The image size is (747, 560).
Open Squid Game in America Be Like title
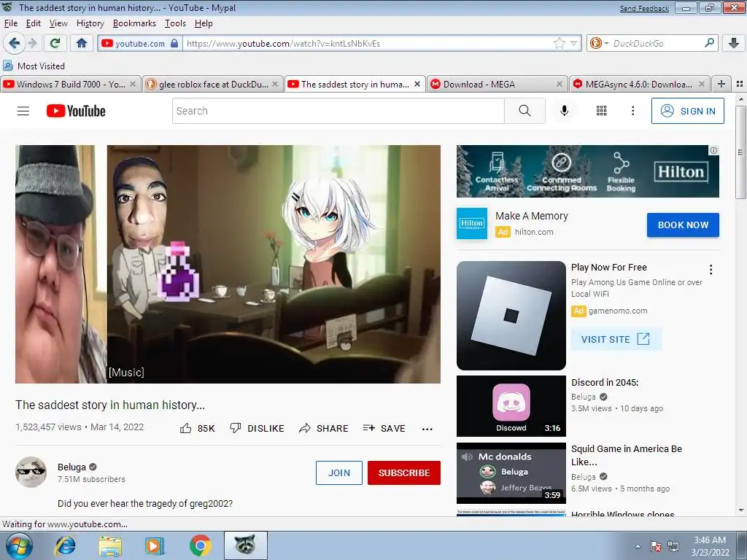627,455
